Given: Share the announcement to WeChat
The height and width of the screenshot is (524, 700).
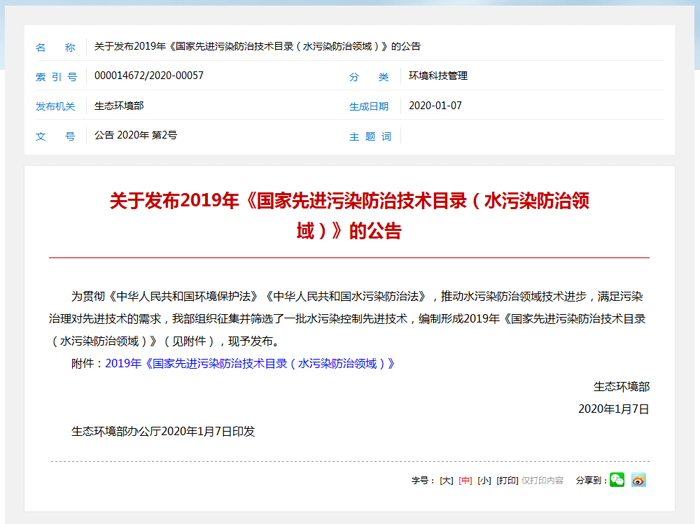Looking at the screenshot, I should [617, 480].
